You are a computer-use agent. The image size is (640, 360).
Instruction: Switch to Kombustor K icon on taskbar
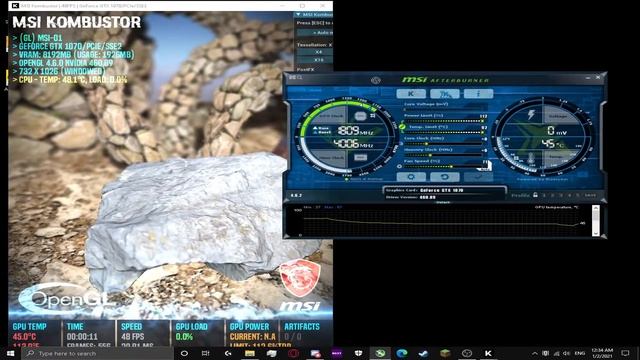488,353
